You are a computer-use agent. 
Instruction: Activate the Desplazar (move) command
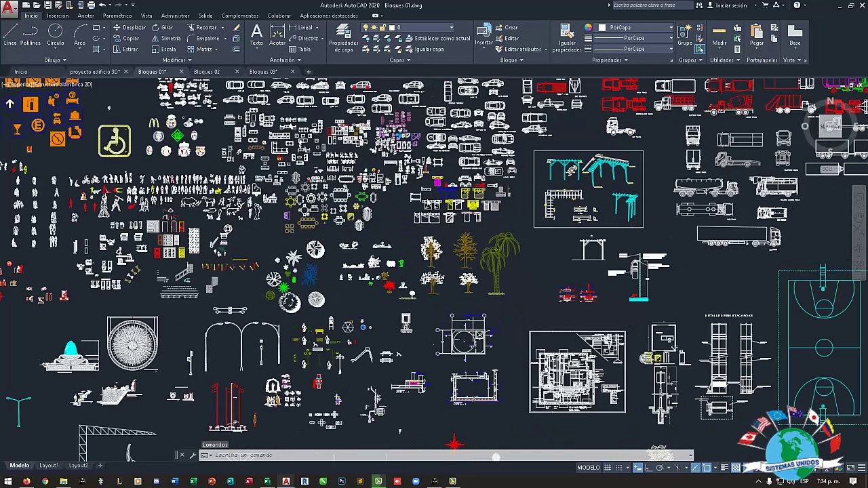pos(130,28)
